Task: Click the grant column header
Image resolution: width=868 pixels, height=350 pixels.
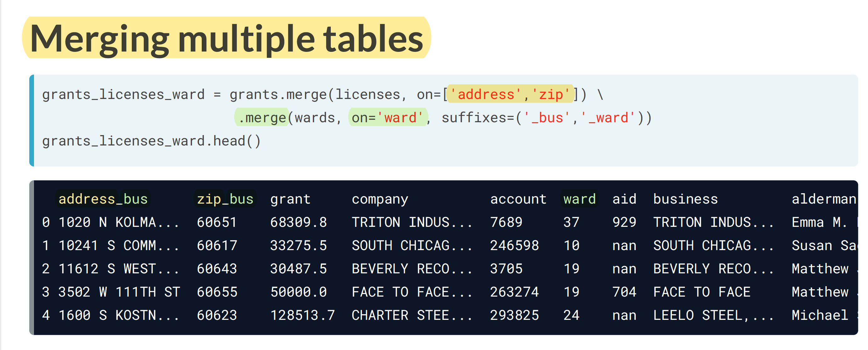Action: click(290, 199)
